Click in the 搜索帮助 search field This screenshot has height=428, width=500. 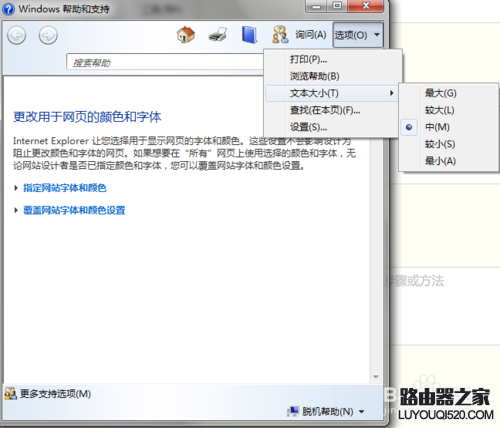coord(166,62)
